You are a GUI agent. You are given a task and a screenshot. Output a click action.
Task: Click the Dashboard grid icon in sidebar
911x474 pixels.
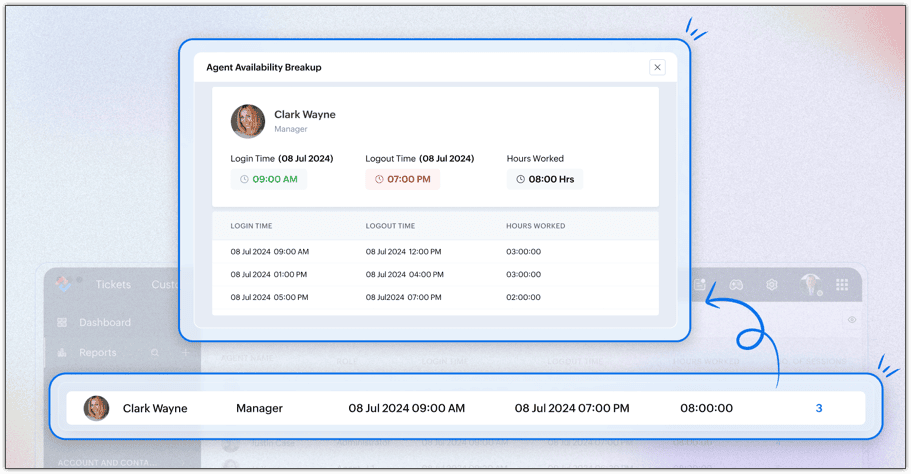point(62,322)
